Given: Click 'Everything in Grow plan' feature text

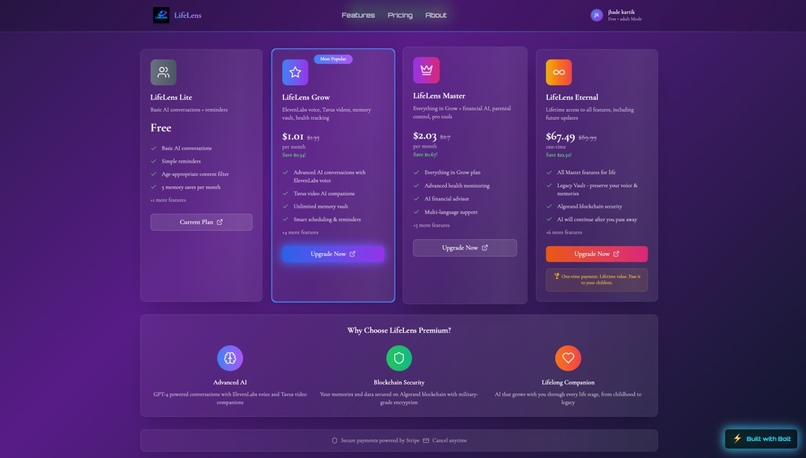Looking at the screenshot, I should (x=452, y=172).
